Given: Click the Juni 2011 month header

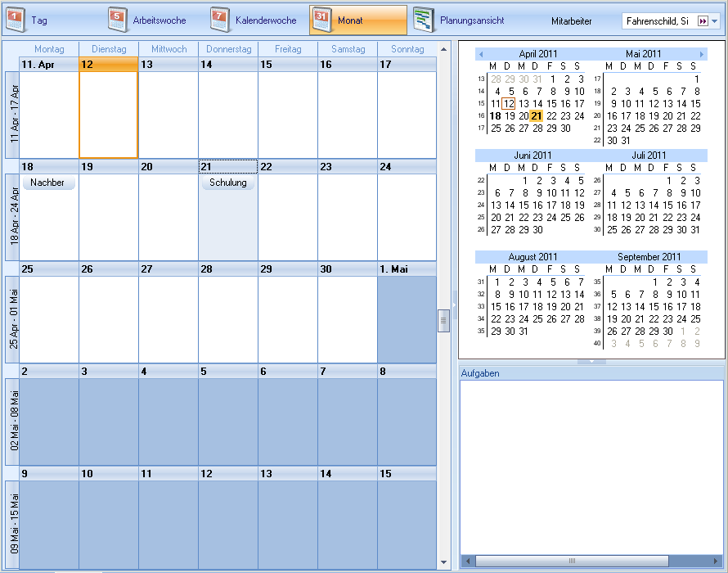Looking at the screenshot, I should (x=533, y=156).
